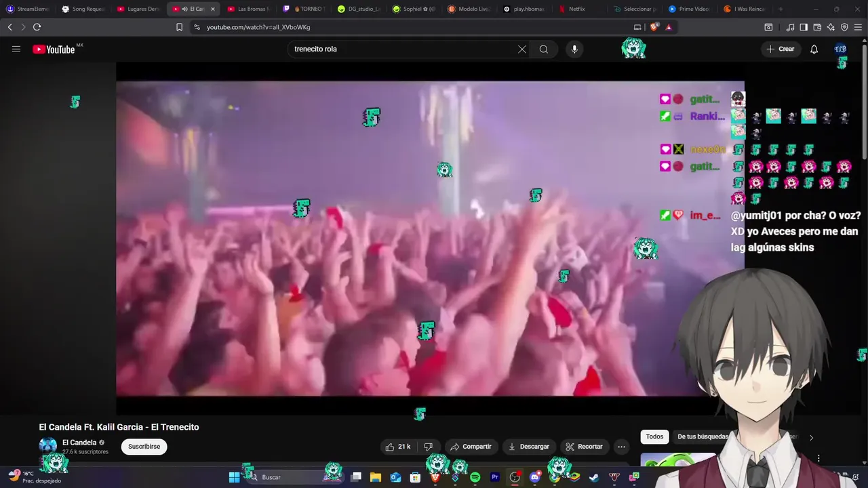Show site information icon in address bar
The height and width of the screenshot is (488, 868).
[x=197, y=27]
